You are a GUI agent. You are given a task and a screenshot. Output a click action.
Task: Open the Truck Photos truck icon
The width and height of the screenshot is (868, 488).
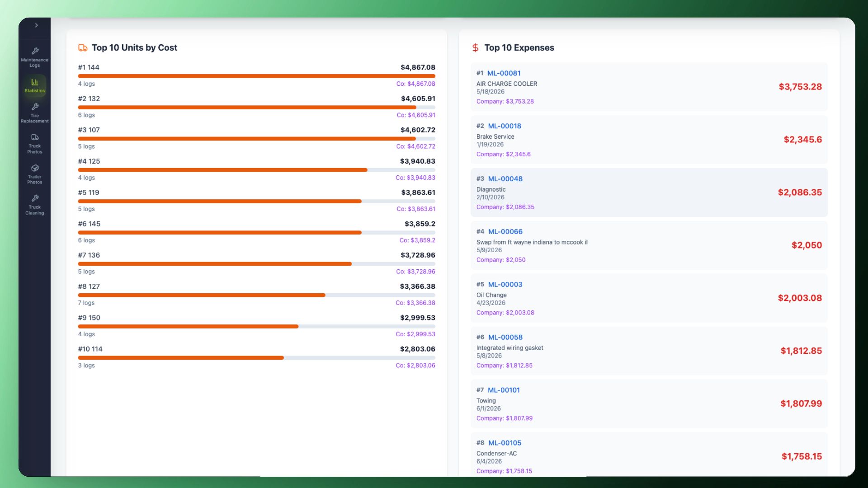[35, 137]
